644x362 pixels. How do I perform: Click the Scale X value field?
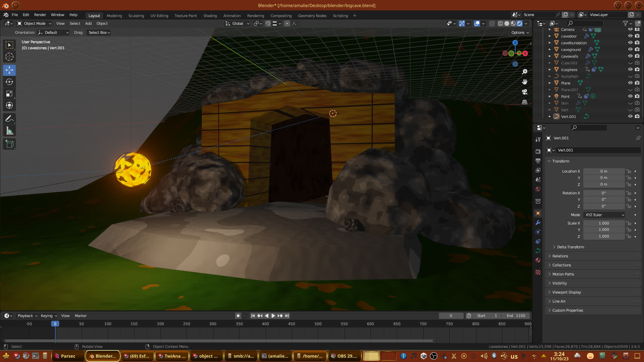click(x=603, y=223)
